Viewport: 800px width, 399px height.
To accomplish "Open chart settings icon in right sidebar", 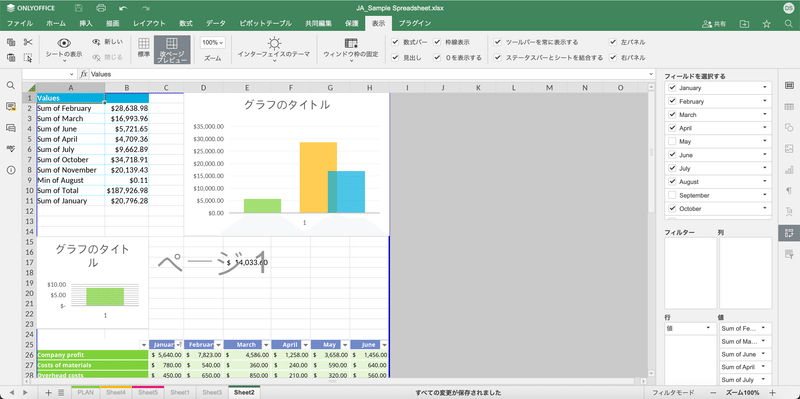I will (789, 169).
